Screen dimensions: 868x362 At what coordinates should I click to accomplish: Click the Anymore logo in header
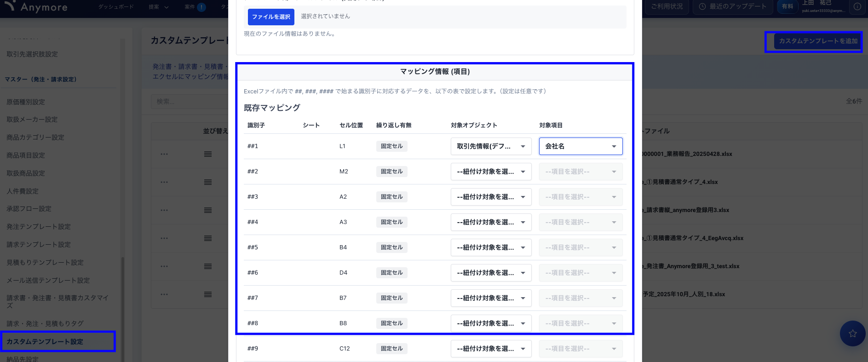(x=36, y=7)
